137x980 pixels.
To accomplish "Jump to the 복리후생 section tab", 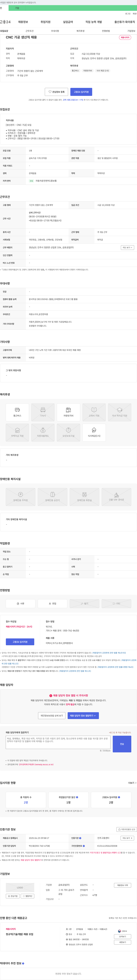I will point(80,31).
